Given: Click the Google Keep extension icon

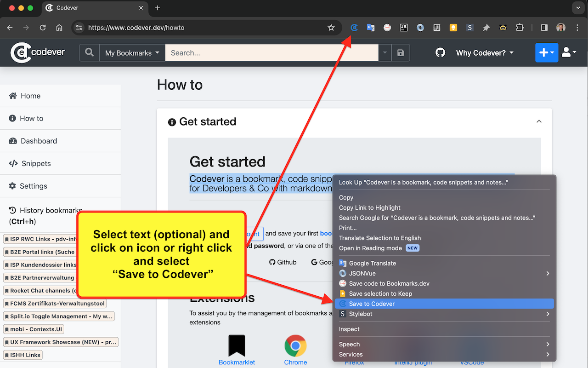Looking at the screenshot, I should [453, 28].
